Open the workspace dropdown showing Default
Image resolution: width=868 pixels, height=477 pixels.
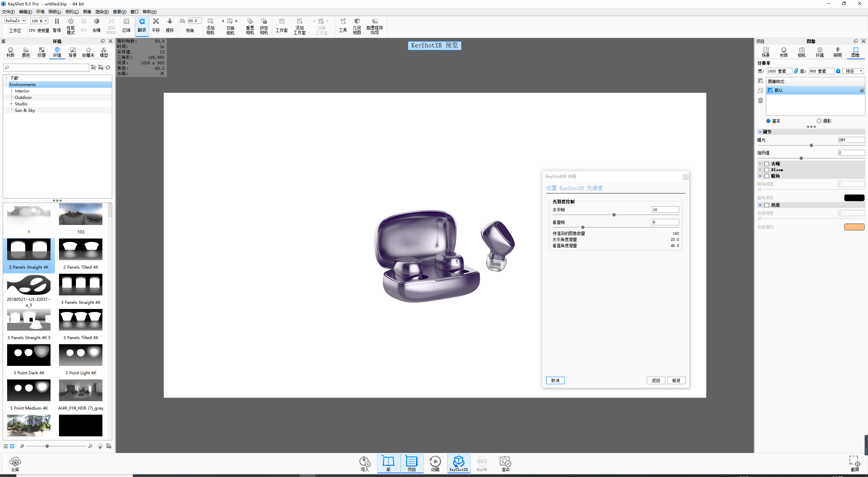(x=15, y=20)
